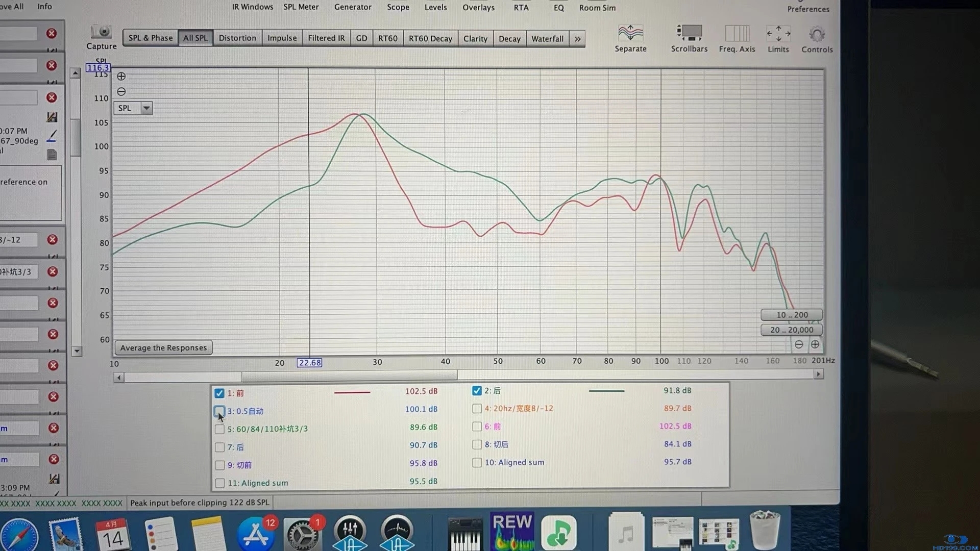Click the green color line of trace 2
The width and height of the screenshot is (980, 551).
pyautogui.click(x=606, y=391)
